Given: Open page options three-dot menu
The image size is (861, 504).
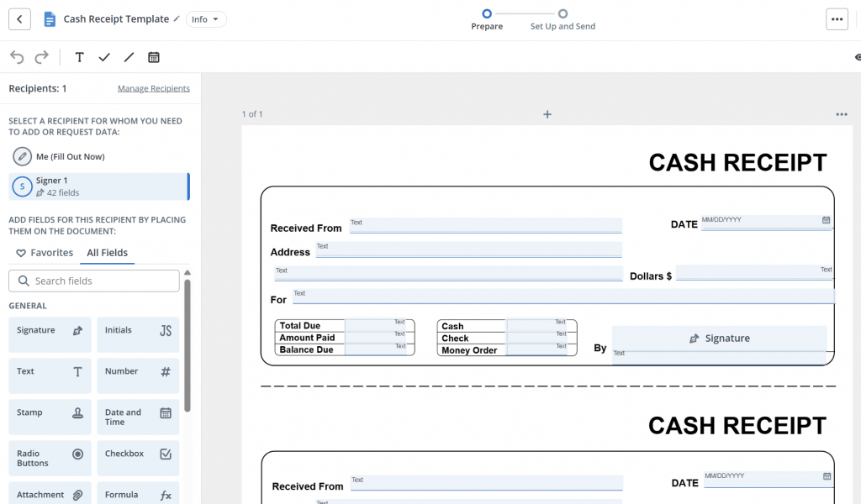Looking at the screenshot, I should [x=841, y=114].
